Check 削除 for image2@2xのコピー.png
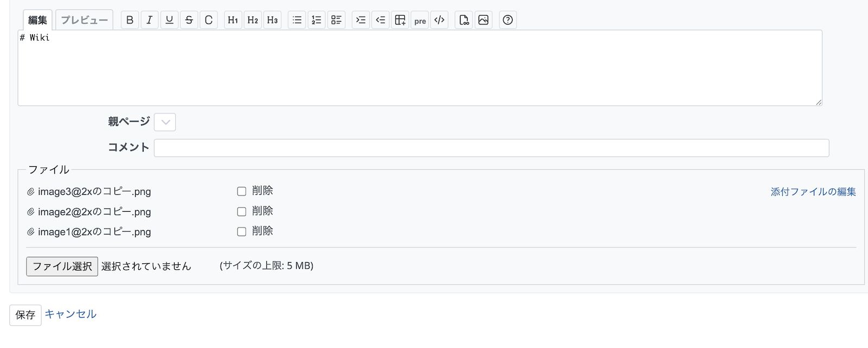Screen dimensions: 868x348 [x=241, y=212]
